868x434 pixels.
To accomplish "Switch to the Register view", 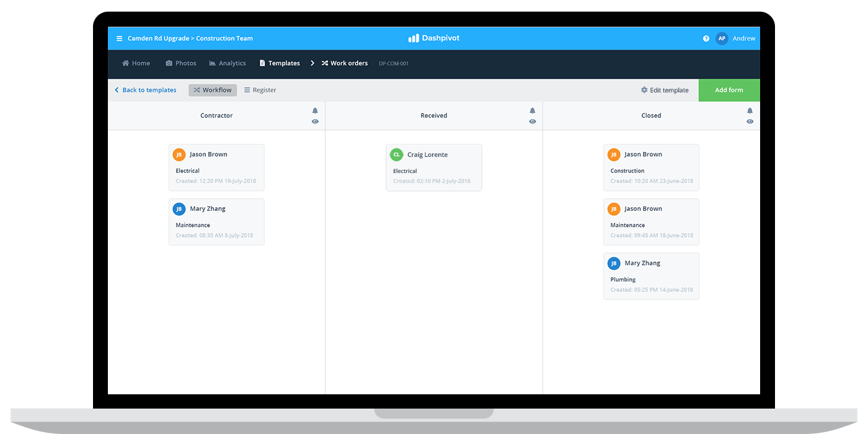I will tap(260, 90).
